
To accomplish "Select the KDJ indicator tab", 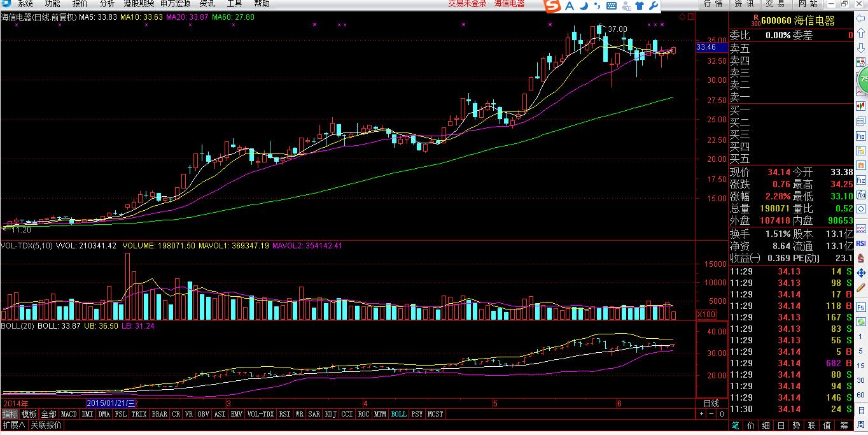I will [x=330, y=414].
